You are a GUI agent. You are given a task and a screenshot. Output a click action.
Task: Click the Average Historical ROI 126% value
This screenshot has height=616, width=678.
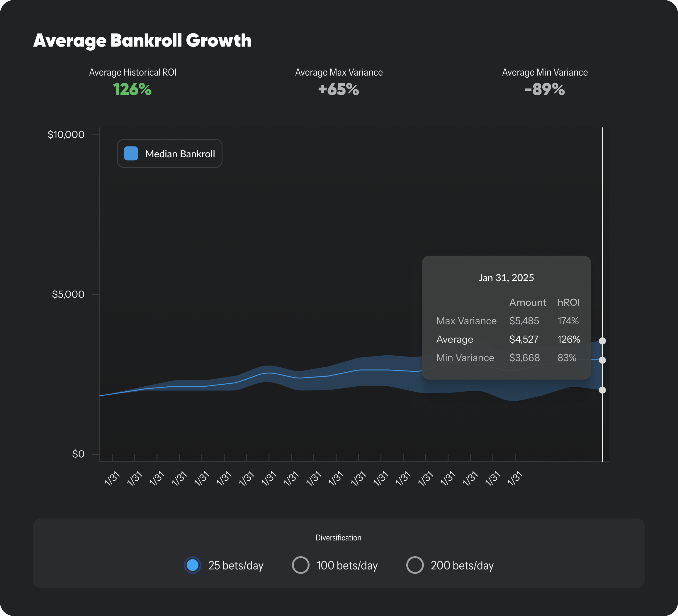132,89
